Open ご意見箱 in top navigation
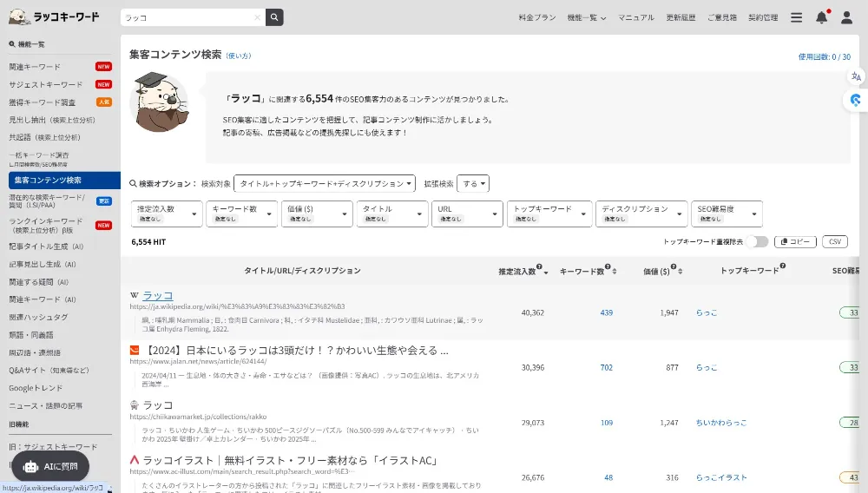 [x=722, y=17]
